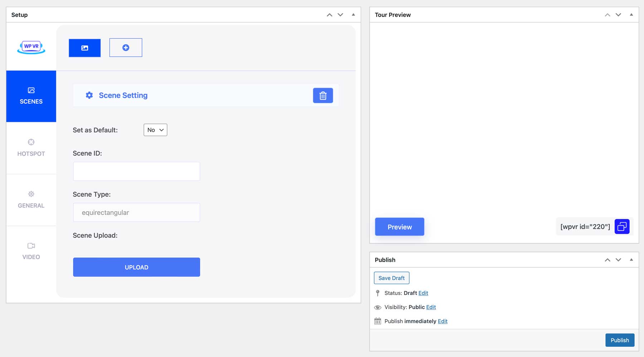Select the Scenes sidebar tab
This screenshot has height=357, width=644.
(31, 96)
